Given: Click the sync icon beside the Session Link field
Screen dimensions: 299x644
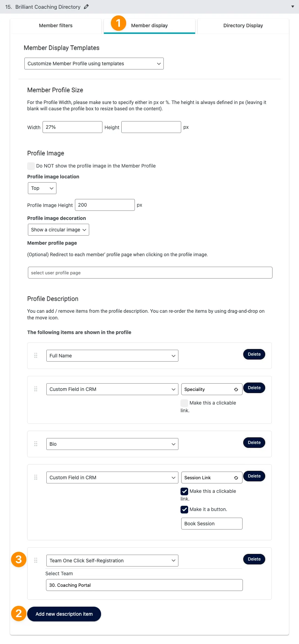Looking at the screenshot, I should pos(236,477).
